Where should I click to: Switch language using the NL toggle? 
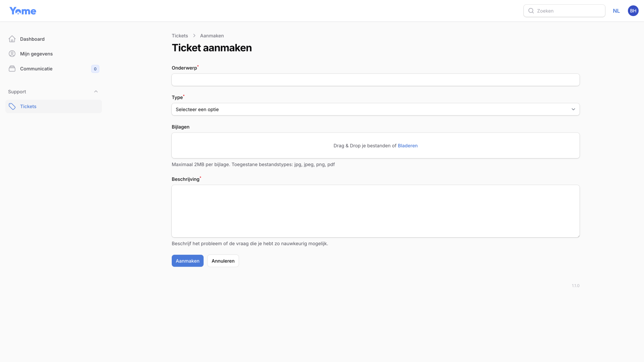(x=616, y=10)
